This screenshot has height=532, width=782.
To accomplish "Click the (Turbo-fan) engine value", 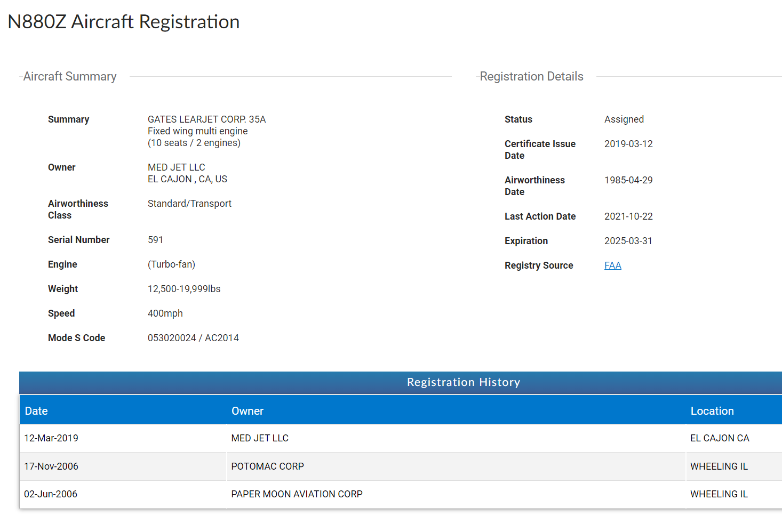I will point(171,264).
